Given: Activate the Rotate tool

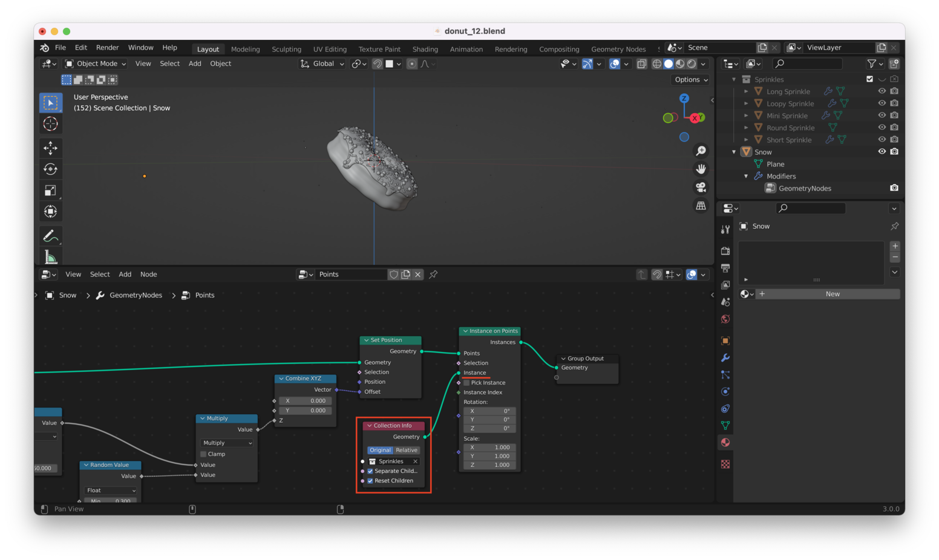Looking at the screenshot, I should 51,169.
